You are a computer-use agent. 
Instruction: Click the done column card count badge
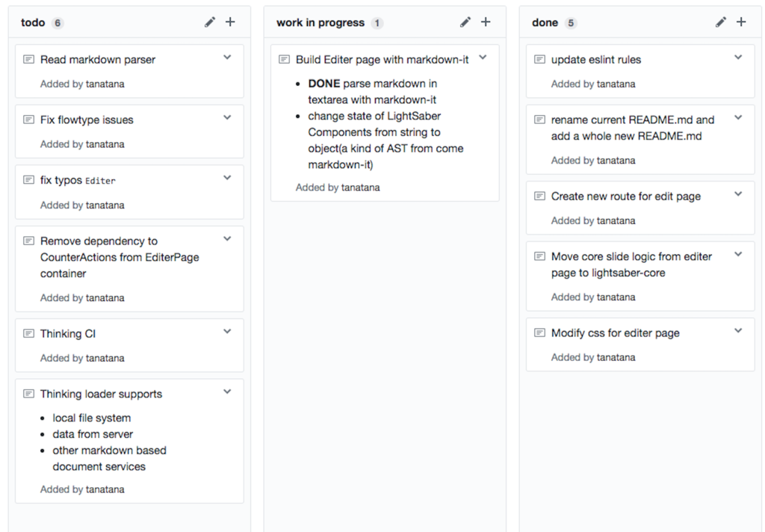coord(570,23)
